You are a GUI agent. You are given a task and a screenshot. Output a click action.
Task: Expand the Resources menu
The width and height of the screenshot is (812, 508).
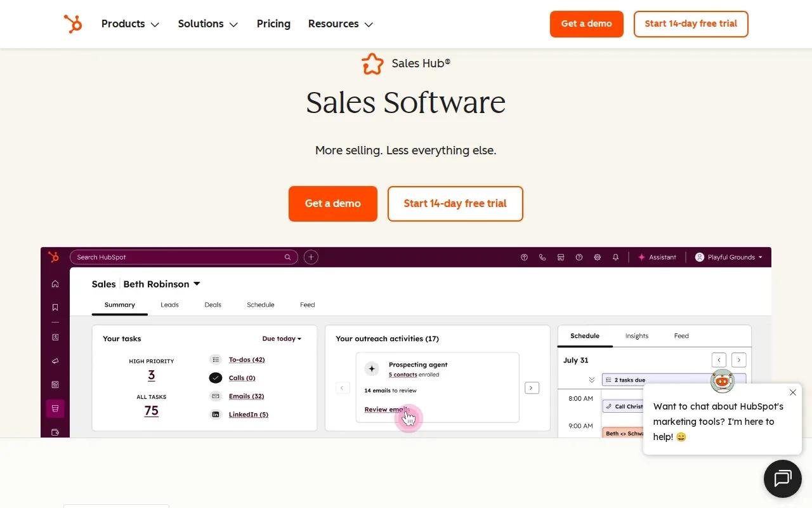tap(341, 24)
